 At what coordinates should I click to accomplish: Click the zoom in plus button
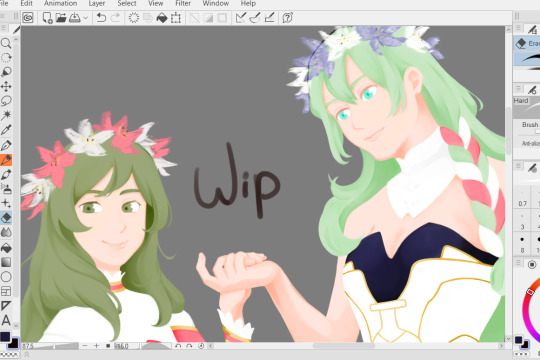[x=96, y=346]
